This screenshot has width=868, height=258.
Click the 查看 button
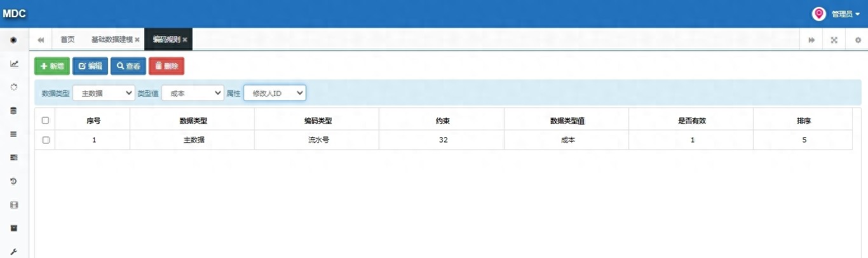[128, 66]
